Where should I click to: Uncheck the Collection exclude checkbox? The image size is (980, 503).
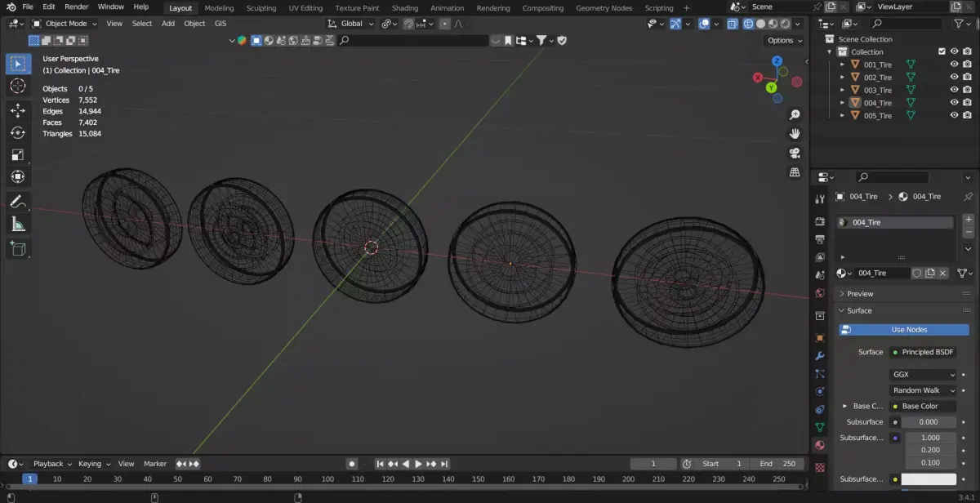point(942,51)
